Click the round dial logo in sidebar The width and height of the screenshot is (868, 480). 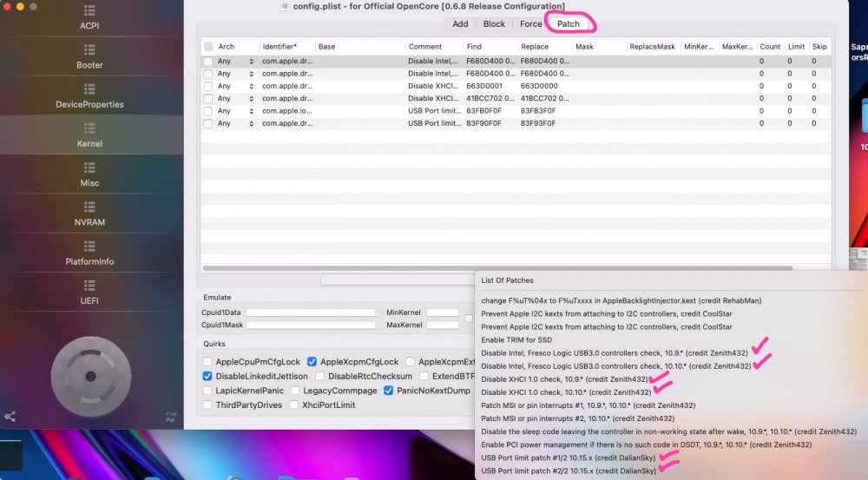pos(91,377)
